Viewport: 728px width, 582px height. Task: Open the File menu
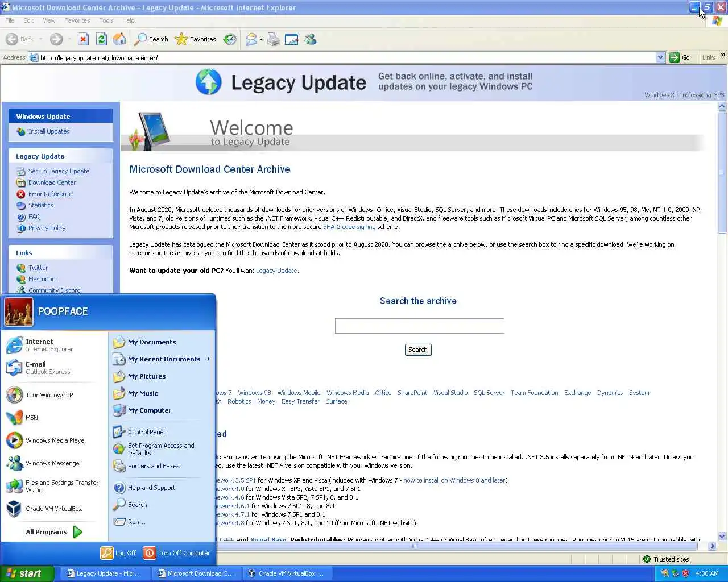[10, 20]
